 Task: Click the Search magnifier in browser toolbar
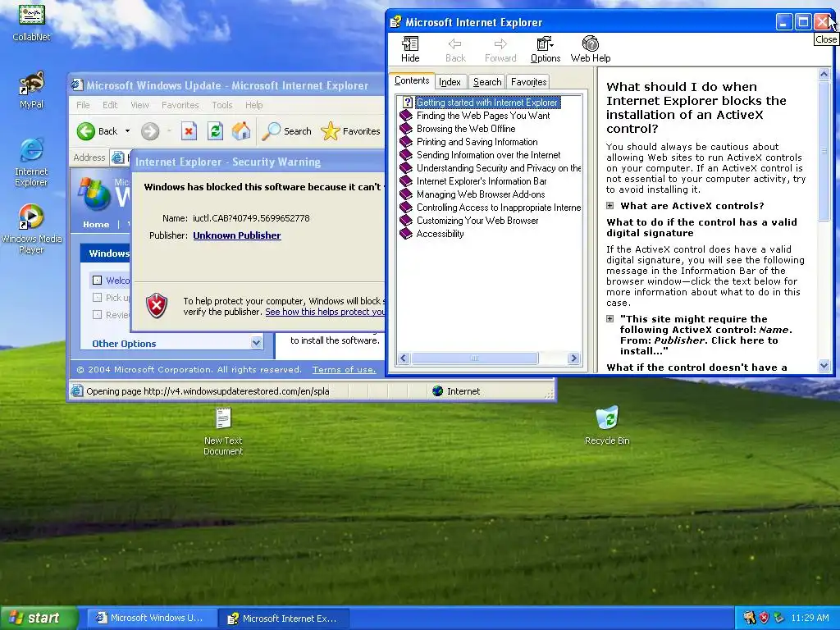click(286, 131)
